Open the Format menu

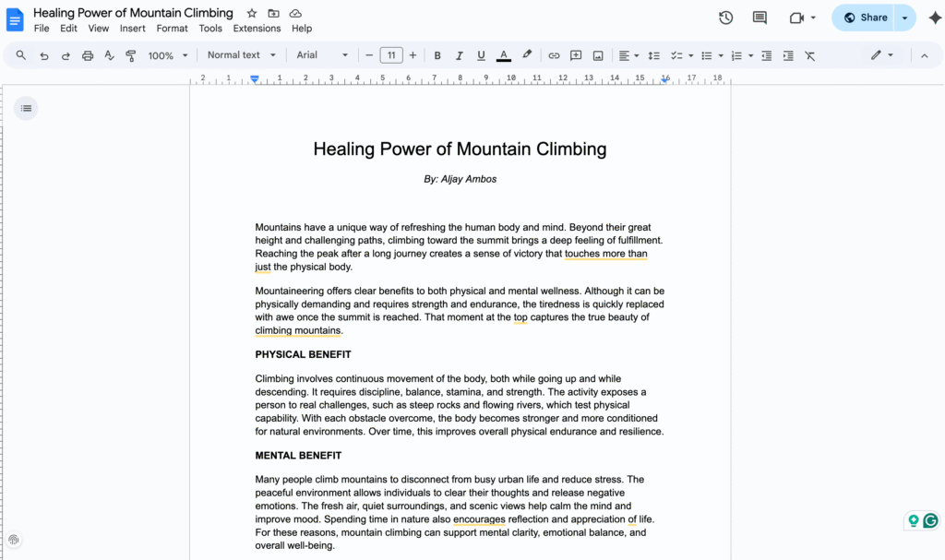coord(172,29)
